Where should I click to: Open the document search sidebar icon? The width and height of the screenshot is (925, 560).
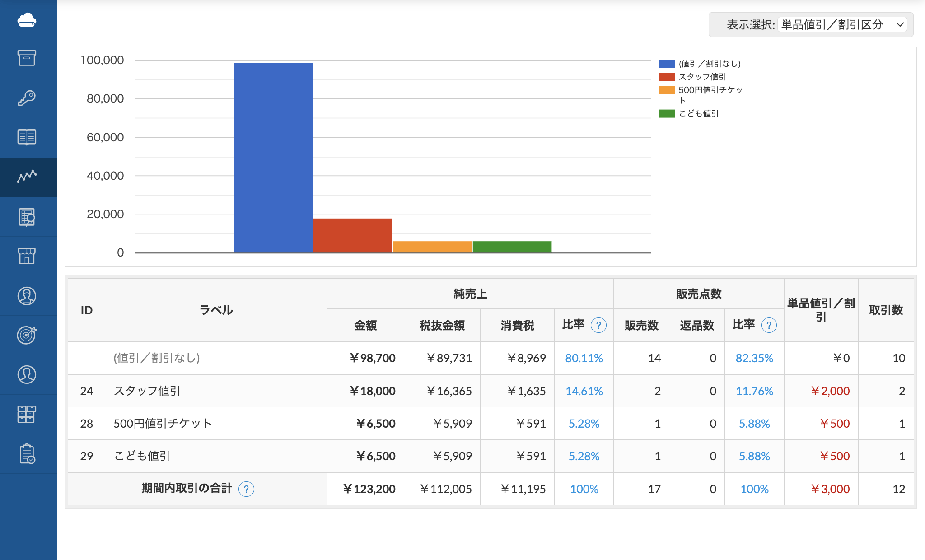point(27,217)
